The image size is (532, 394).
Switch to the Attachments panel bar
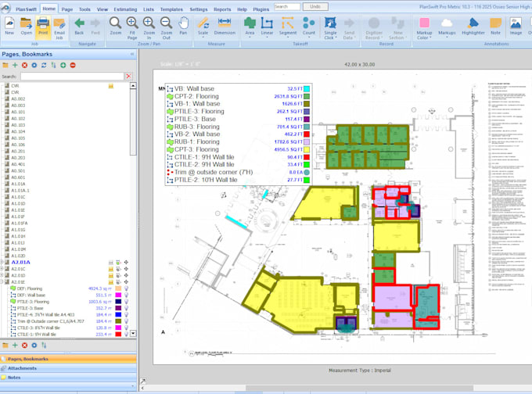click(x=68, y=368)
